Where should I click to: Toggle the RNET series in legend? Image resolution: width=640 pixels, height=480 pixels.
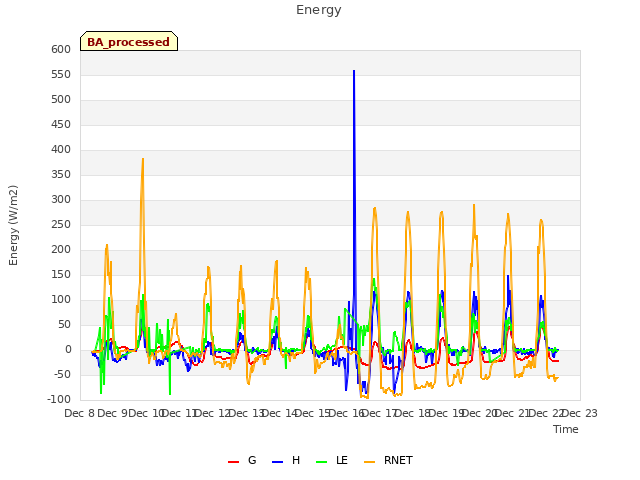(x=388, y=460)
